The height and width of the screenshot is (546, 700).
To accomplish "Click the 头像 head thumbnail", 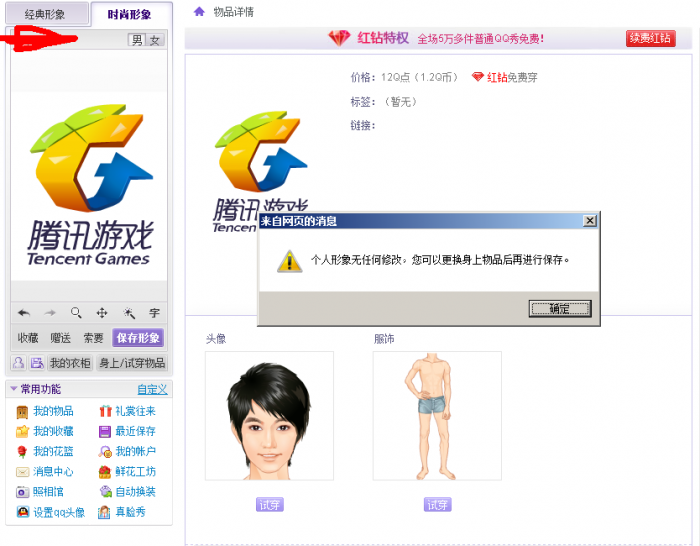I will (x=269, y=416).
